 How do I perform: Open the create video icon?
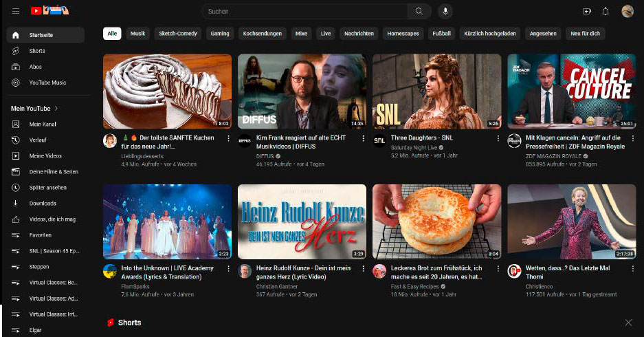pyautogui.click(x=587, y=11)
